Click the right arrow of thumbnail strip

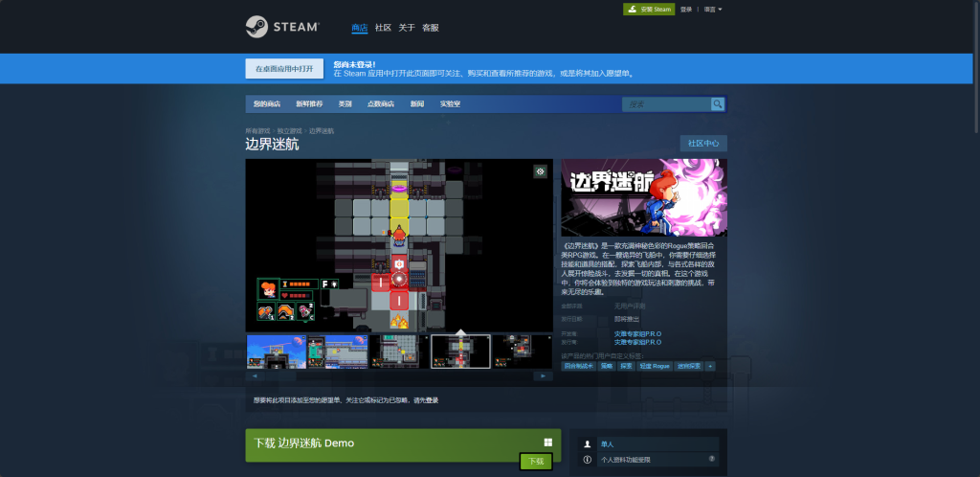tap(544, 376)
